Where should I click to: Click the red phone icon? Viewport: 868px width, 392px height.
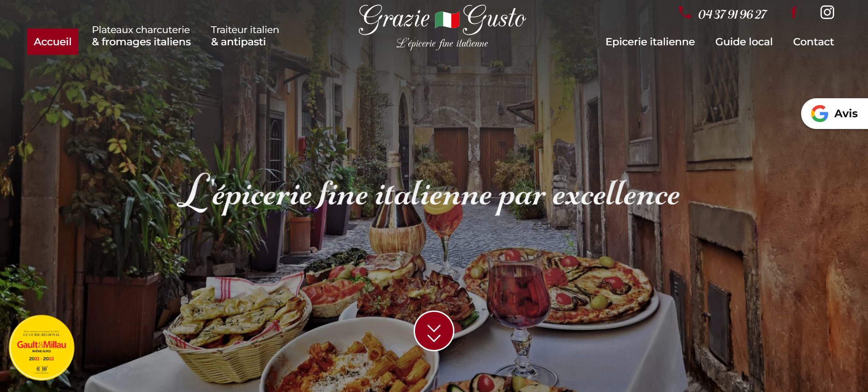pyautogui.click(x=684, y=13)
